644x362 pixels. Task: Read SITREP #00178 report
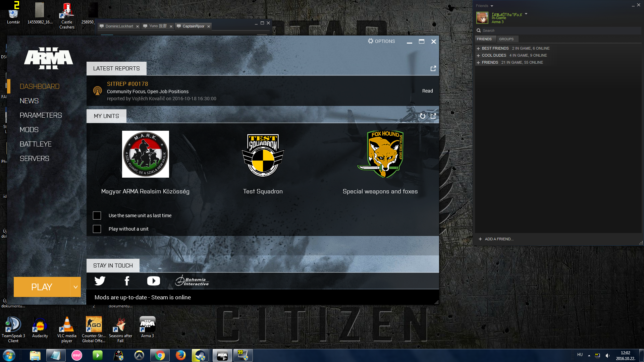click(427, 91)
